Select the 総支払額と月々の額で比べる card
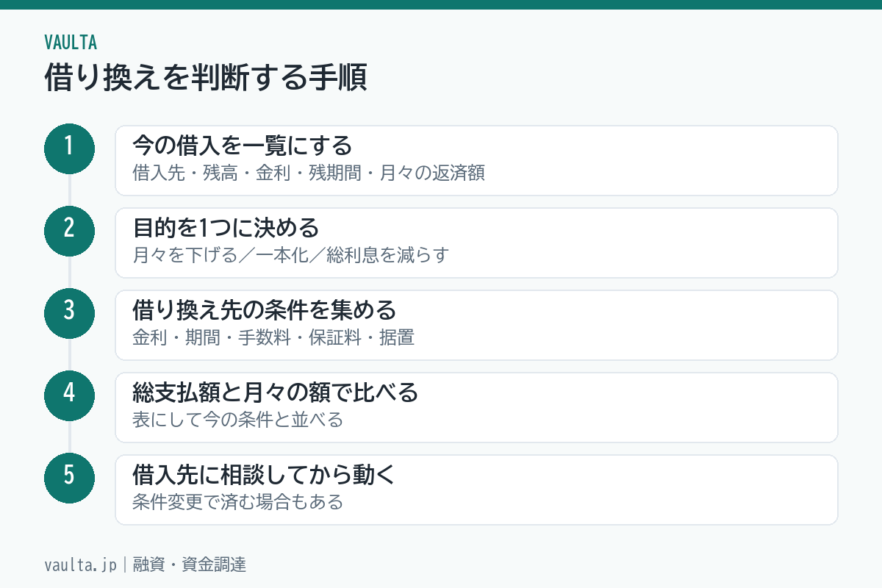The image size is (882, 588). click(476, 407)
